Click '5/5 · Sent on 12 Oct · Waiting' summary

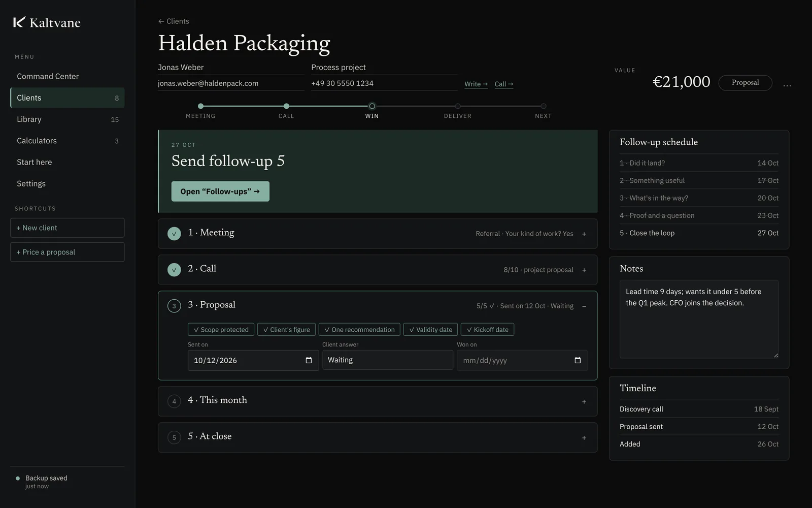click(x=525, y=306)
